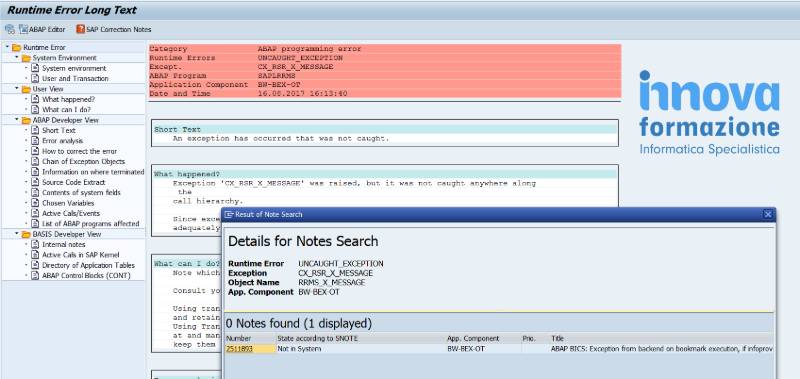800x379 pixels.
Task: Open Directory of Application Tables
Action: tap(88, 265)
